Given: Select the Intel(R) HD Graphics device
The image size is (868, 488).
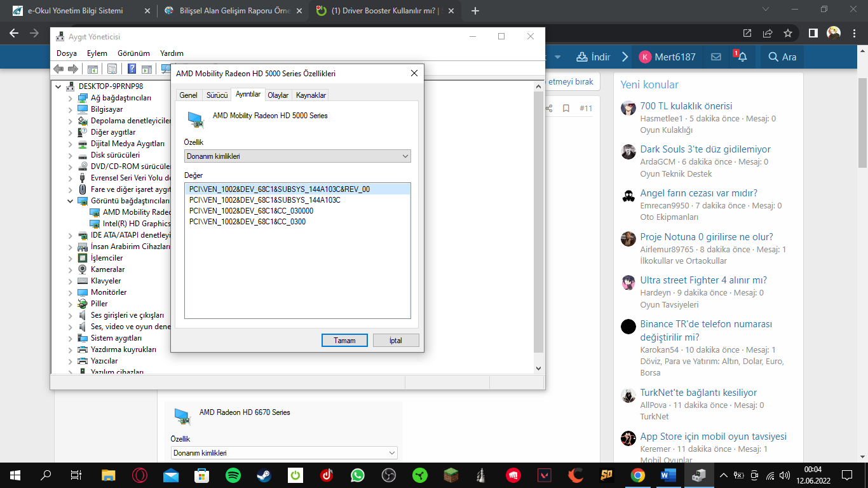Looking at the screenshot, I should (x=137, y=224).
